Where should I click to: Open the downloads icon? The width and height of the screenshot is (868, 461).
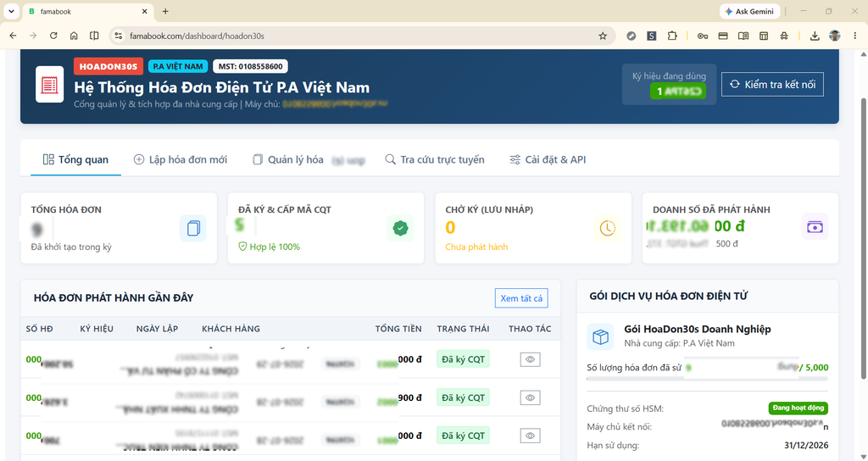[x=815, y=36]
